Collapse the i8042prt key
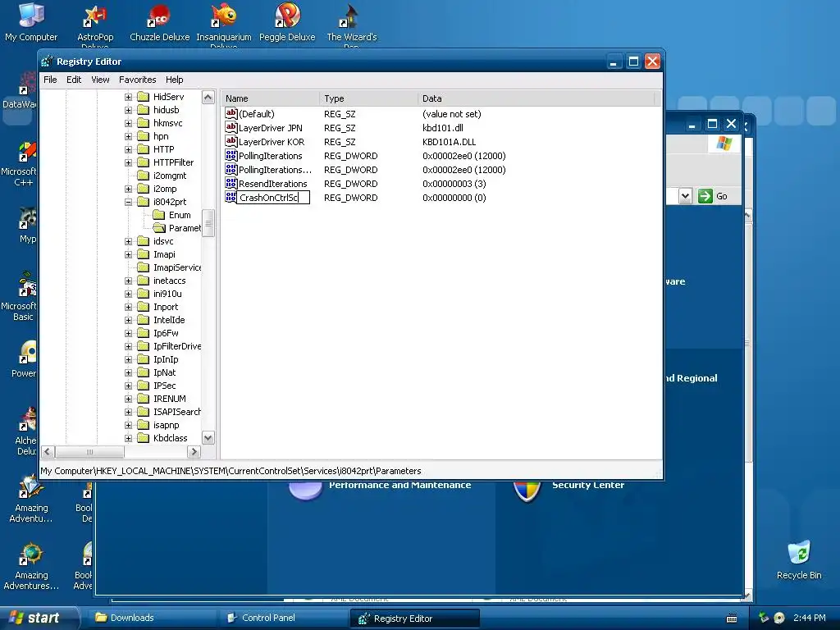Screen dimensions: 840x630 pos(128,202)
